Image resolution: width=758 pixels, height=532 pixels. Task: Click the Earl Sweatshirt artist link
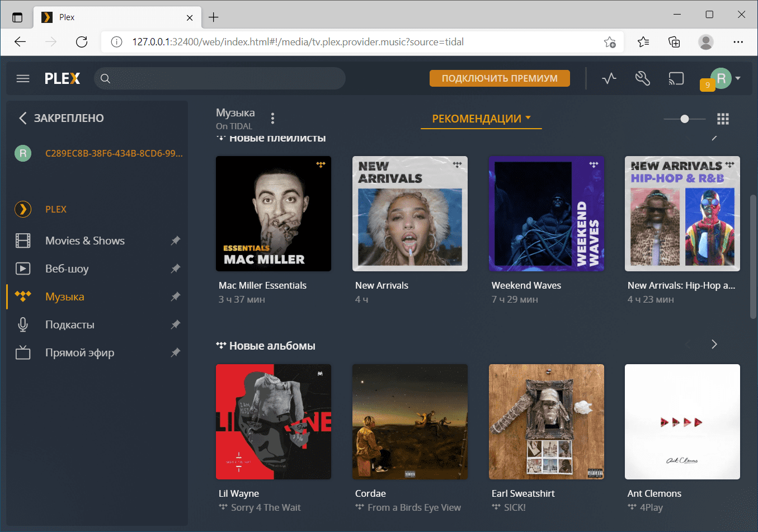pyautogui.click(x=523, y=493)
